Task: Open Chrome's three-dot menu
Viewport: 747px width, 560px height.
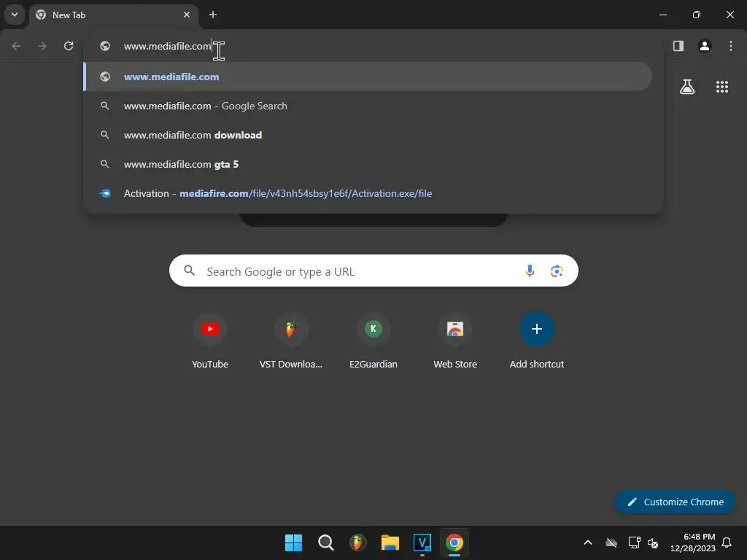Action: [731, 46]
